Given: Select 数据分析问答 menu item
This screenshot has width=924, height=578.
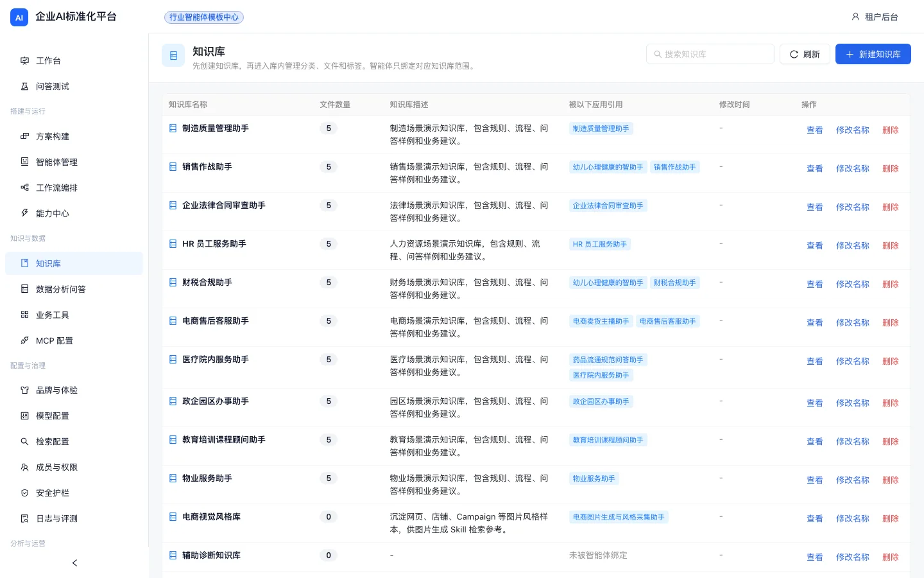Looking at the screenshot, I should [74, 289].
